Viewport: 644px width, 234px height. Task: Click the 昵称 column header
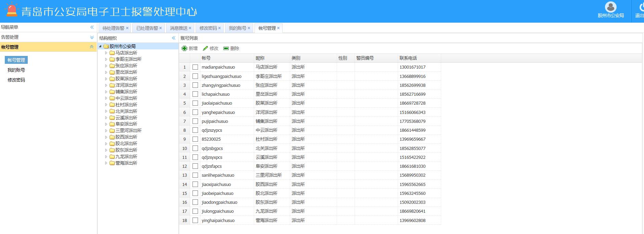click(272, 58)
